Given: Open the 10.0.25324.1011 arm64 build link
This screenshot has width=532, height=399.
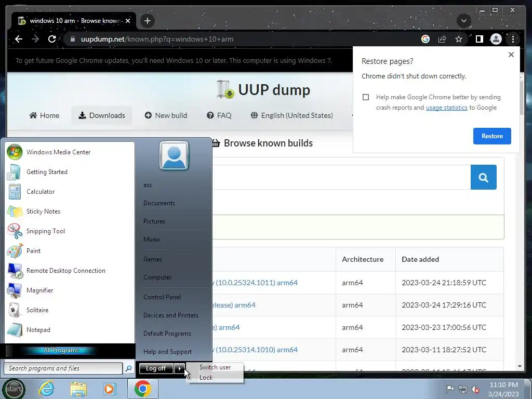Looking at the screenshot, I should click(255, 283).
